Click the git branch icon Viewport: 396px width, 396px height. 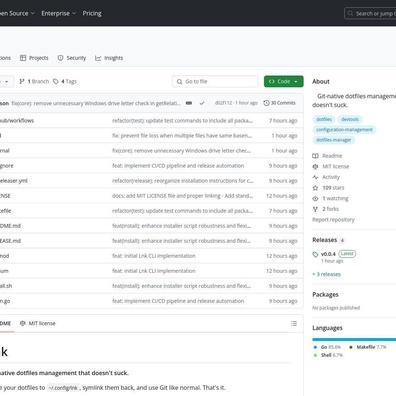click(22, 81)
